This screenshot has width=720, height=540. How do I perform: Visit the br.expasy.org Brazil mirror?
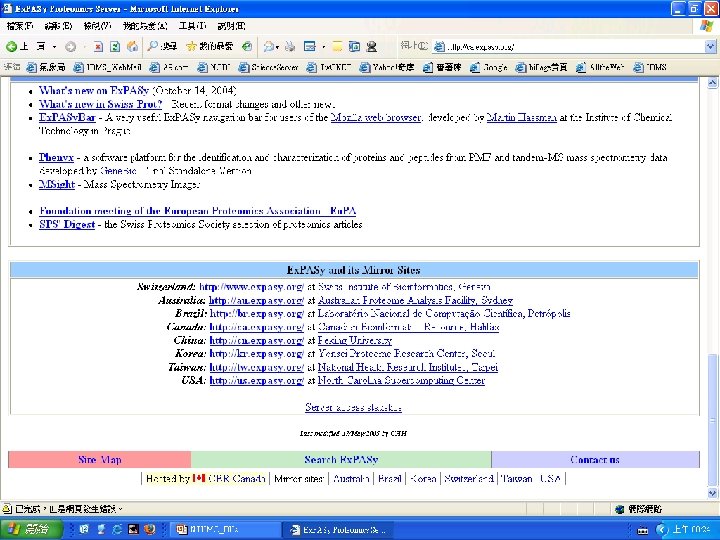pos(256,314)
